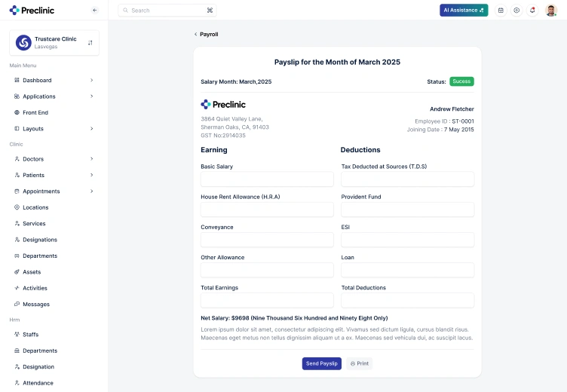This screenshot has height=392, width=567.
Task: Click into the Provident Fund field
Action: [407, 210]
